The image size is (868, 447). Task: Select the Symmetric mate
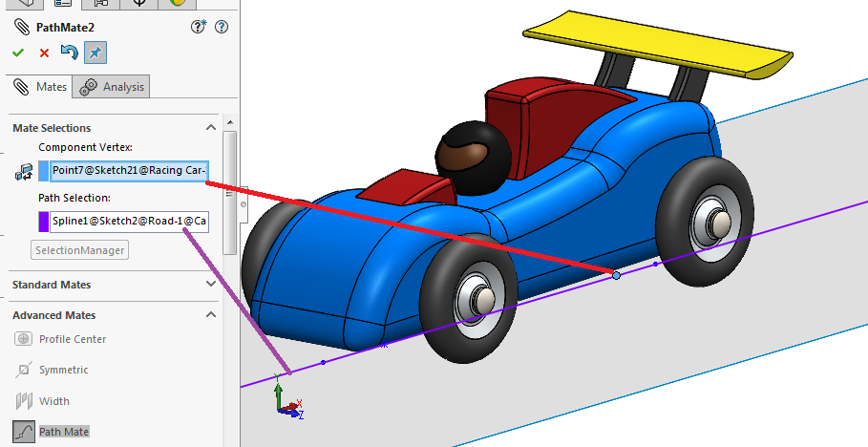(52, 370)
